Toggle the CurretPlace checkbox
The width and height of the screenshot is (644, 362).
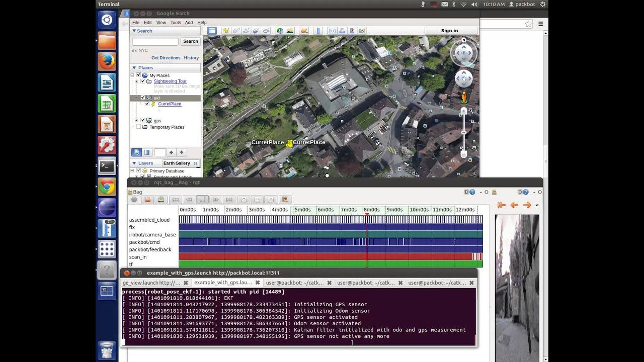(x=147, y=104)
